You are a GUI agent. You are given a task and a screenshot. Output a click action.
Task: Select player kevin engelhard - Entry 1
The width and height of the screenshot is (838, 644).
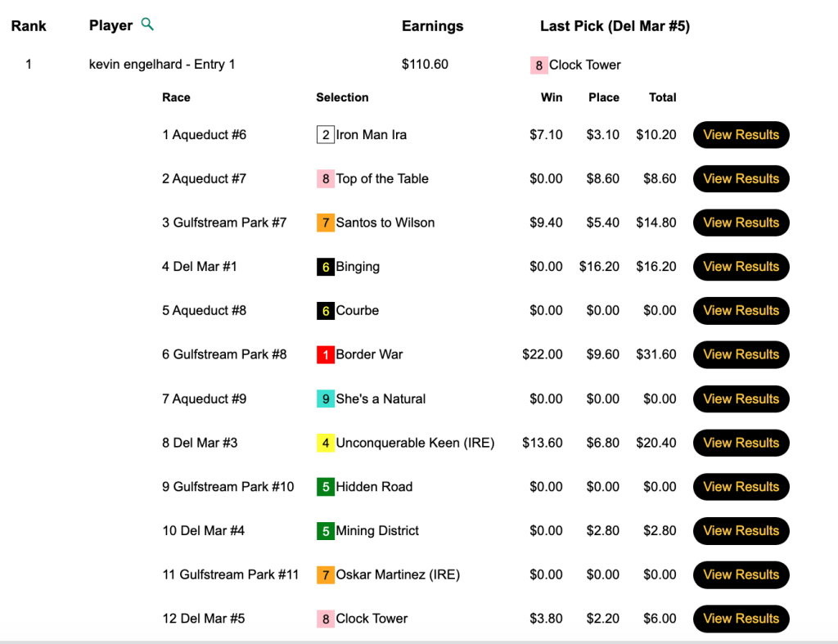pos(162,64)
